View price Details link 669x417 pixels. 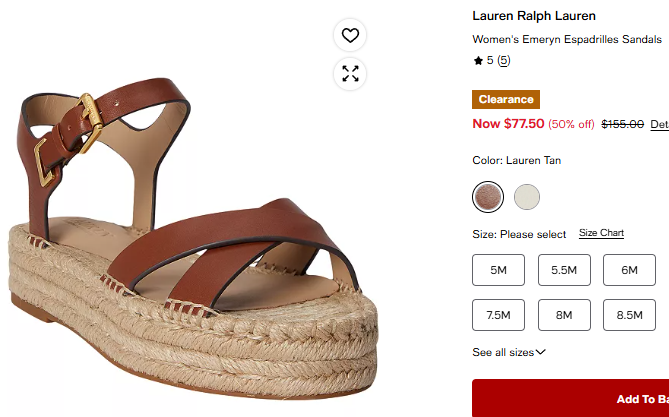660,124
